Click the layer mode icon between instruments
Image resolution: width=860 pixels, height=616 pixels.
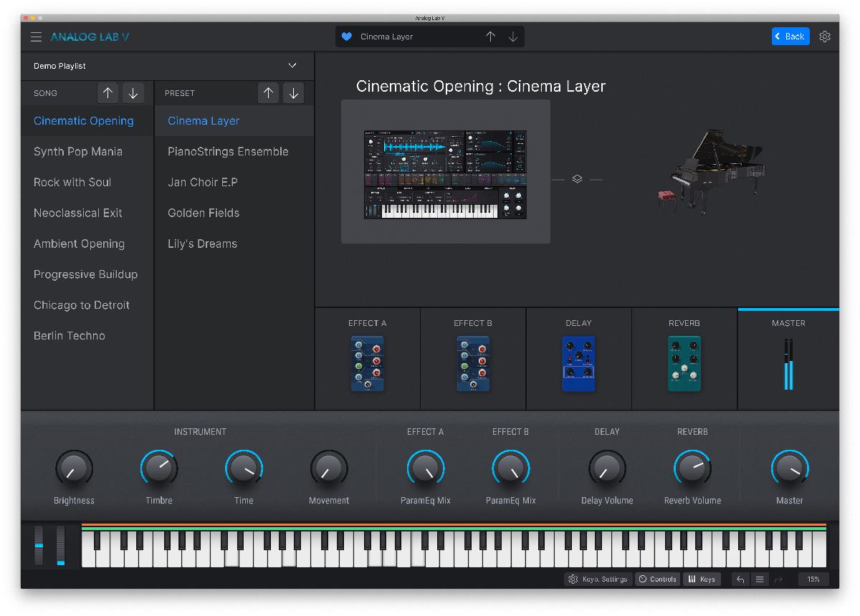(x=577, y=179)
